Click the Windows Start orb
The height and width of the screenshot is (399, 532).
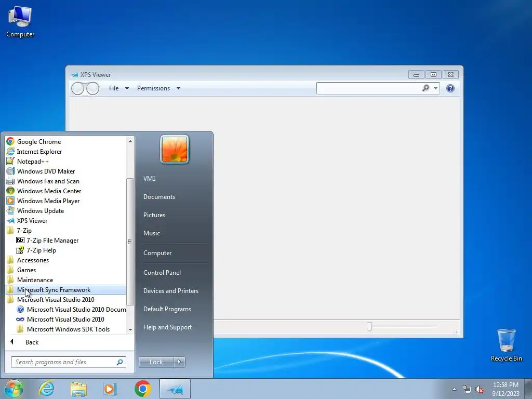14,389
